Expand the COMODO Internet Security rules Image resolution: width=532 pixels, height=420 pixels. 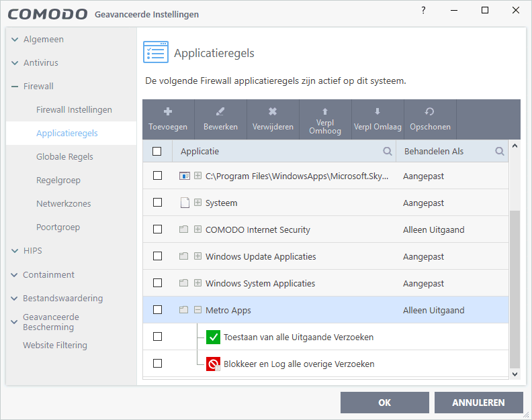[197, 229]
